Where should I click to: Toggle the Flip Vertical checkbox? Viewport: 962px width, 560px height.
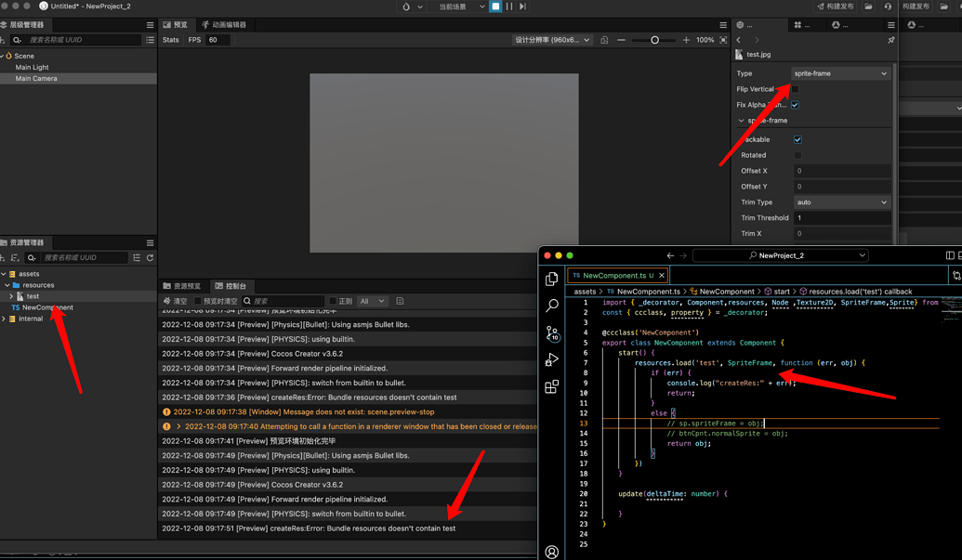[795, 89]
